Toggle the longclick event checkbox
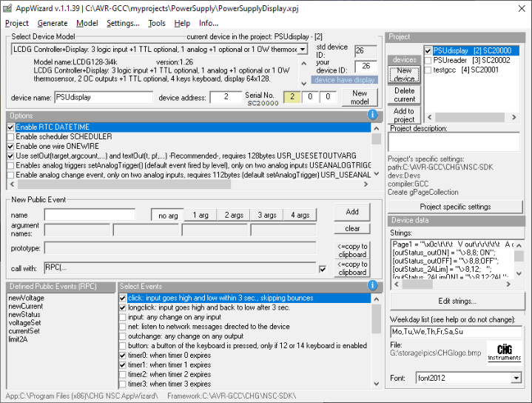 [x=123, y=307]
